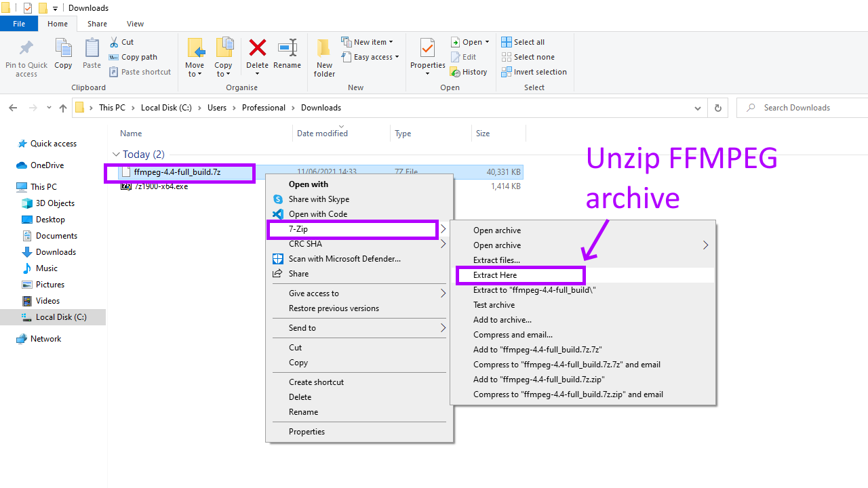The width and height of the screenshot is (868, 488).
Task: Click the History ribbon button
Action: pos(469,72)
